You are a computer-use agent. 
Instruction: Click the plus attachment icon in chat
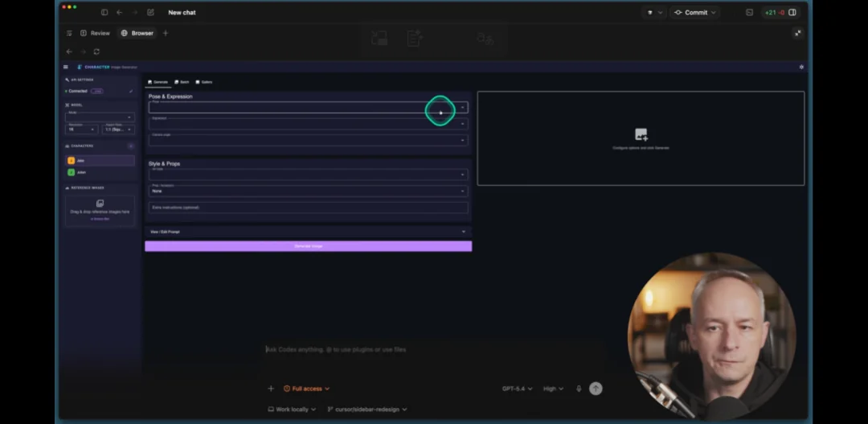271,389
